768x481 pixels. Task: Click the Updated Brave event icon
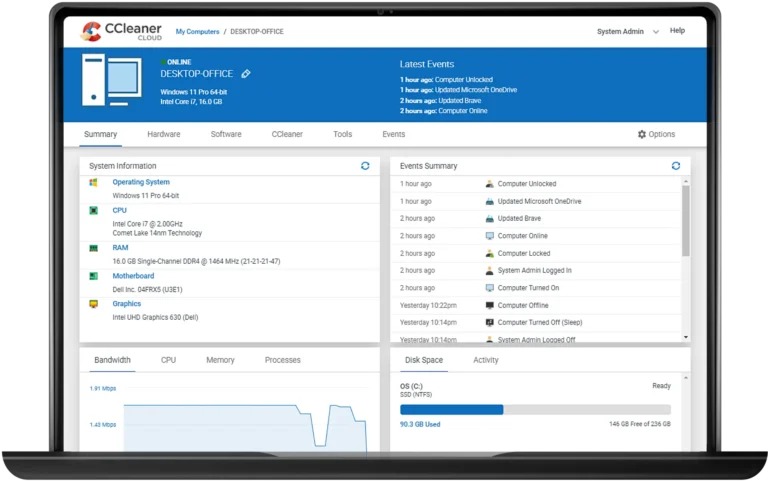point(489,218)
